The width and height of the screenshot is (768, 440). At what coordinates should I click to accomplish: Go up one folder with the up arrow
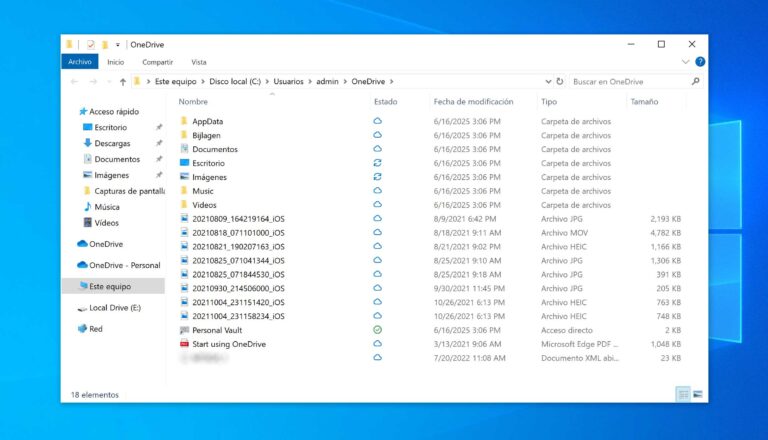tap(122, 82)
